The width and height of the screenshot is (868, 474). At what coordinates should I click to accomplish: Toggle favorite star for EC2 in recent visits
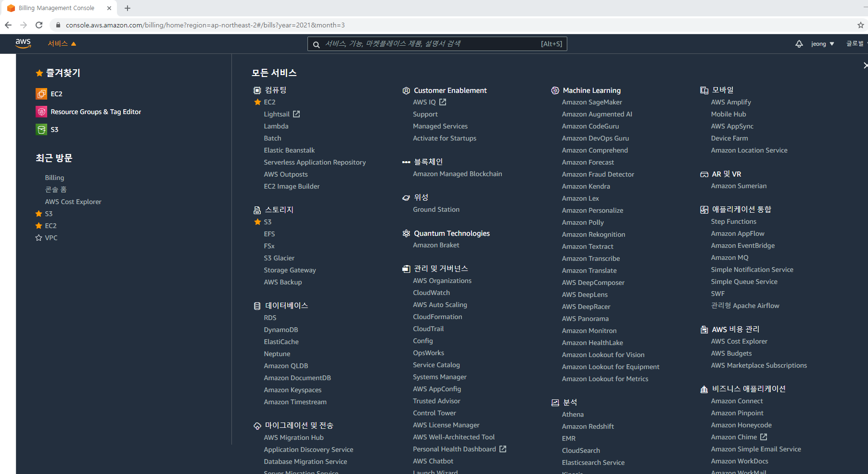pyautogui.click(x=38, y=226)
